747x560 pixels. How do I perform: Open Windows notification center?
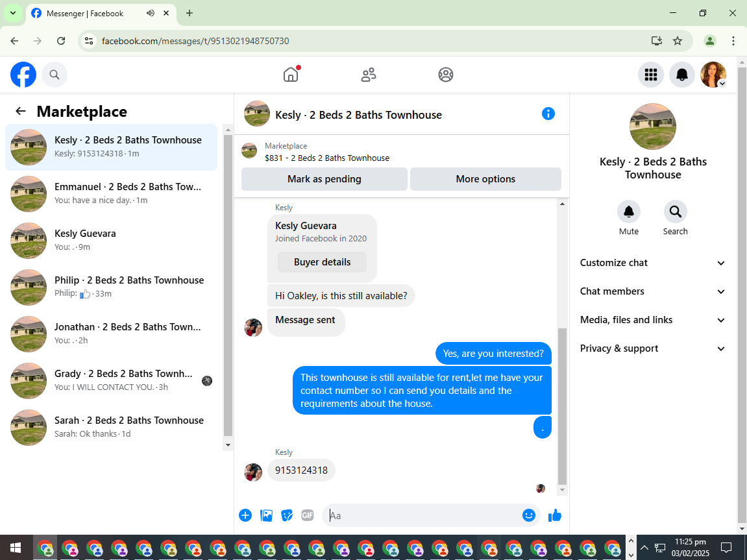coord(726,548)
